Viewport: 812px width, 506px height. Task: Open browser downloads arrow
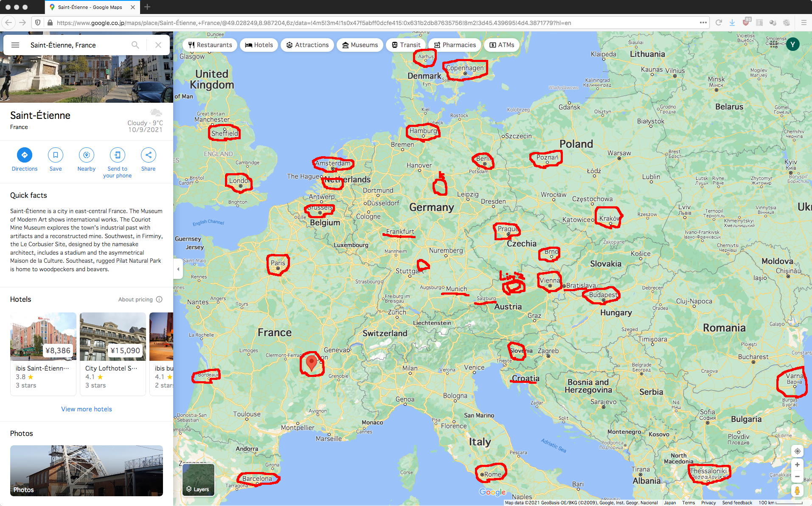point(732,22)
